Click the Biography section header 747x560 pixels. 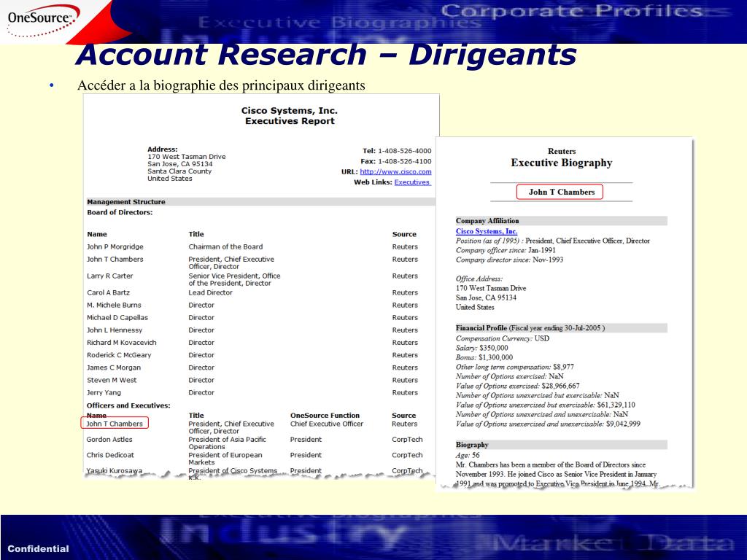pyautogui.click(x=472, y=444)
